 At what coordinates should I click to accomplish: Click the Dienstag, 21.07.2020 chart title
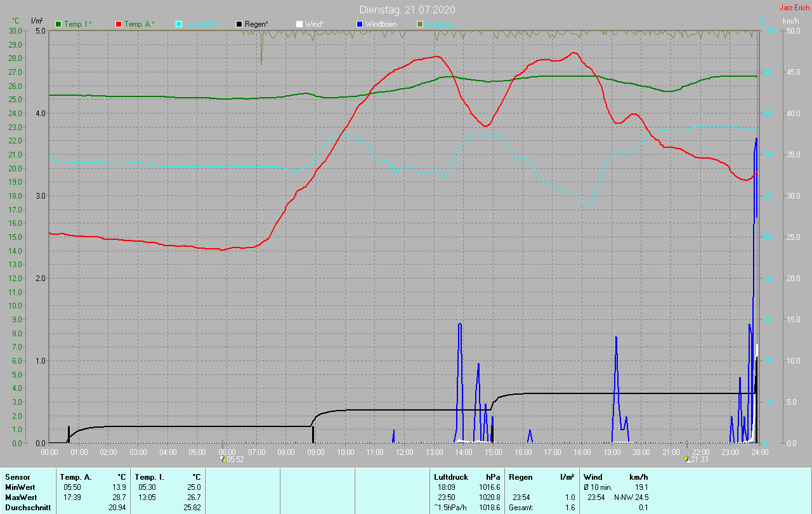407,10
